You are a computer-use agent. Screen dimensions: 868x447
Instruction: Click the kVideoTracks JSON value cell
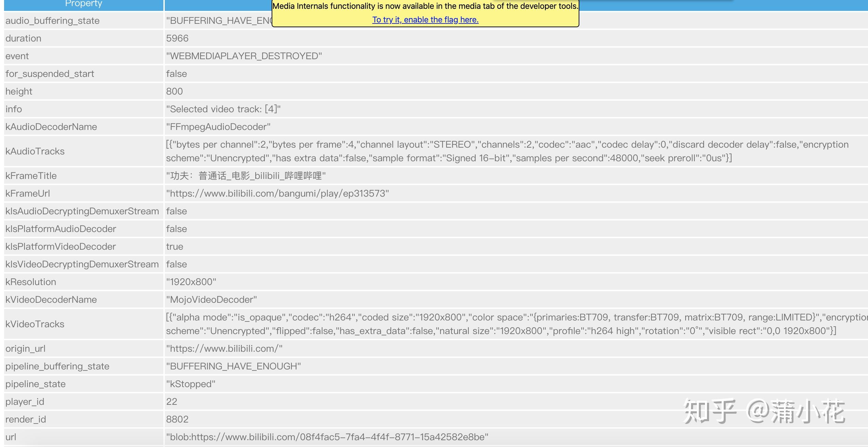(500, 324)
